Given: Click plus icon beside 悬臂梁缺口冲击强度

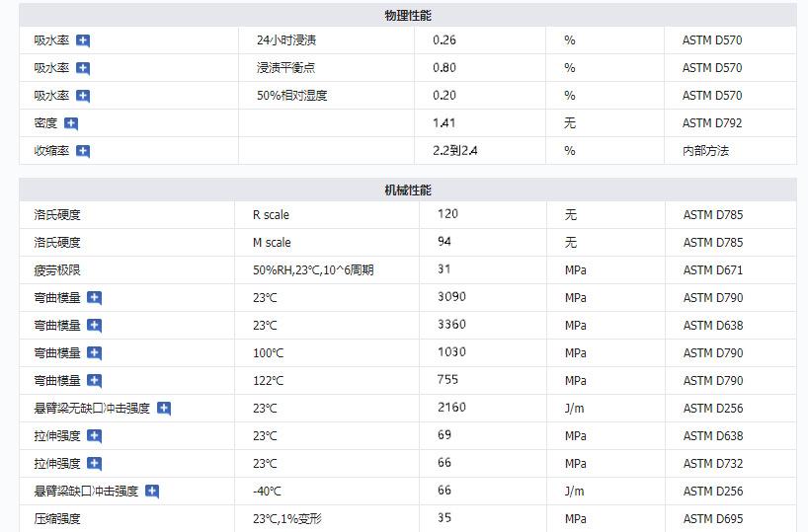Looking at the screenshot, I should pyautogui.click(x=152, y=491).
